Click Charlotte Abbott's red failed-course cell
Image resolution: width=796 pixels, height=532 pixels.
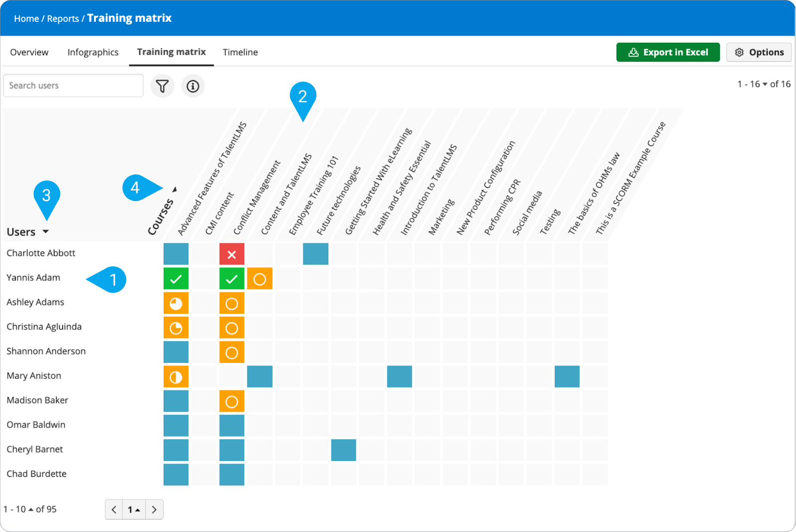point(232,254)
